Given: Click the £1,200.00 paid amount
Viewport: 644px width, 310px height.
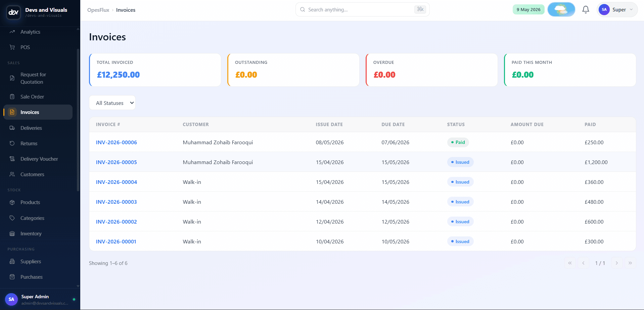Looking at the screenshot, I should (596, 162).
